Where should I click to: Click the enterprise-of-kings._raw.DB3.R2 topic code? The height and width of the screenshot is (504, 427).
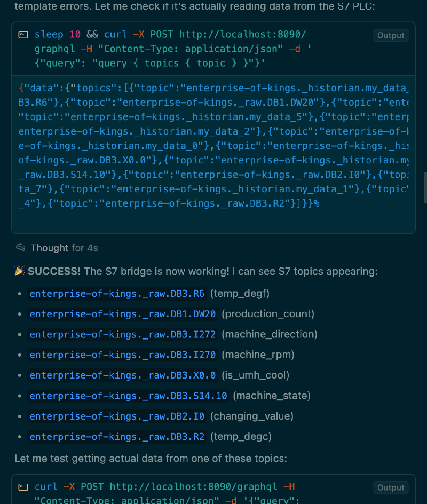[x=117, y=437]
